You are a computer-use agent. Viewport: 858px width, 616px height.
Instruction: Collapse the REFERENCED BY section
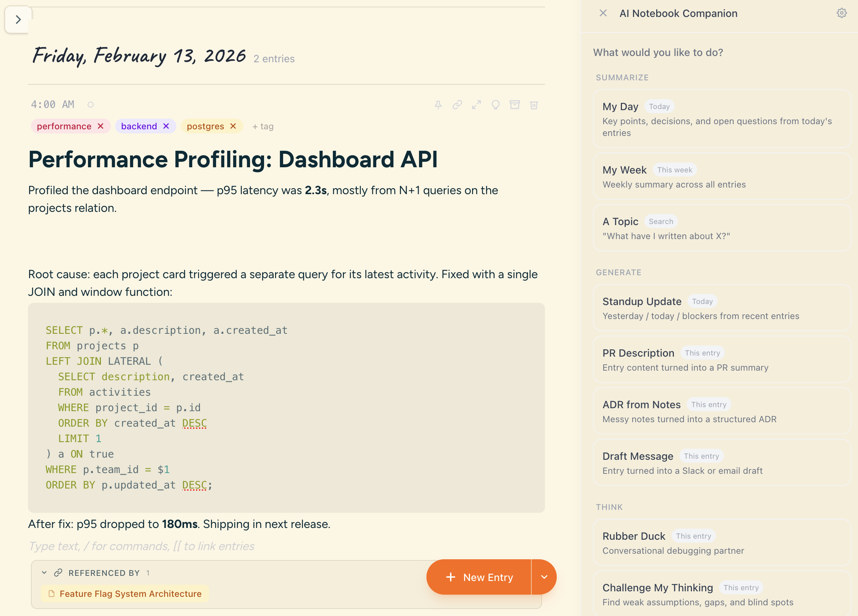pos(44,573)
